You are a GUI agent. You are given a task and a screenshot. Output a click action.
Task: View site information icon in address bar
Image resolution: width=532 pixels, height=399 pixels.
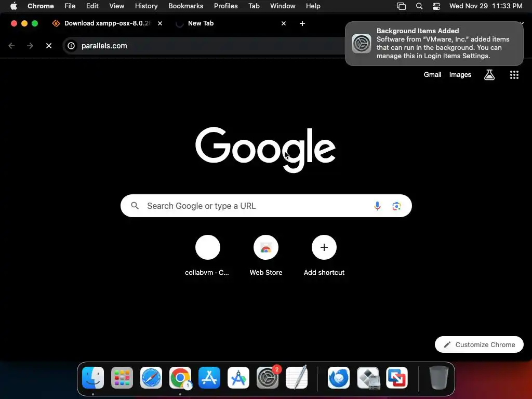[x=71, y=46]
